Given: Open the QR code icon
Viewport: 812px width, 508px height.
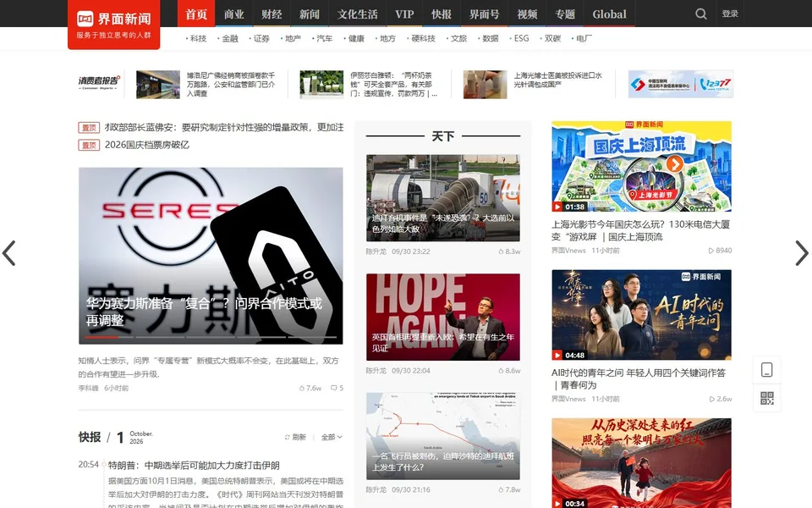Looking at the screenshot, I should pos(767,398).
